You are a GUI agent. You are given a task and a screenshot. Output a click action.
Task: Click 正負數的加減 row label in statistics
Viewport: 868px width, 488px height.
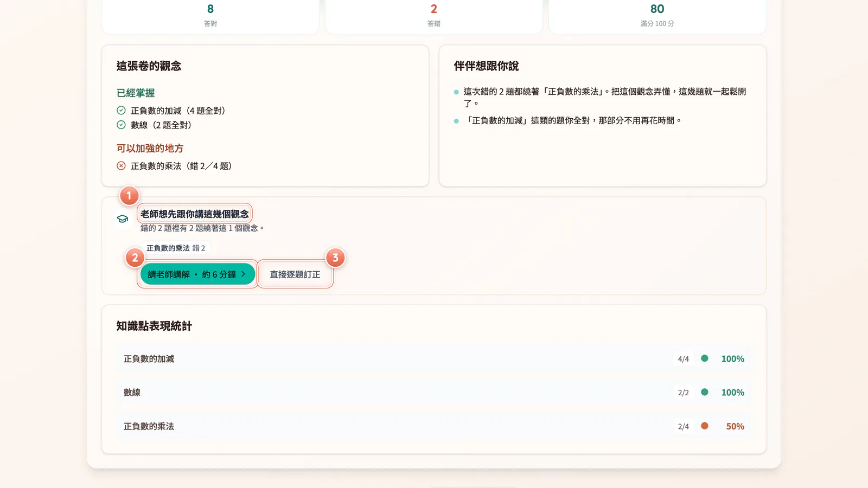point(149,359)
